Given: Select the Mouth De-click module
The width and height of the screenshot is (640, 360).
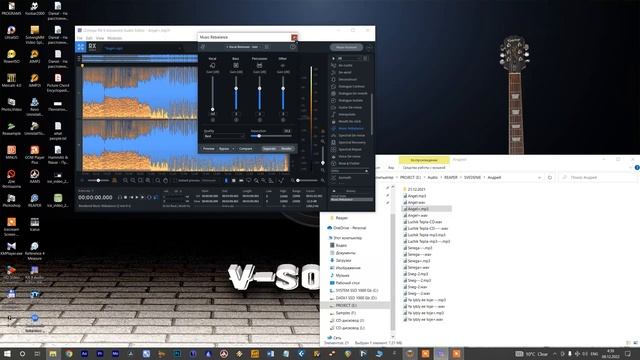Looking at the screenshot, I should coord(349,121).
